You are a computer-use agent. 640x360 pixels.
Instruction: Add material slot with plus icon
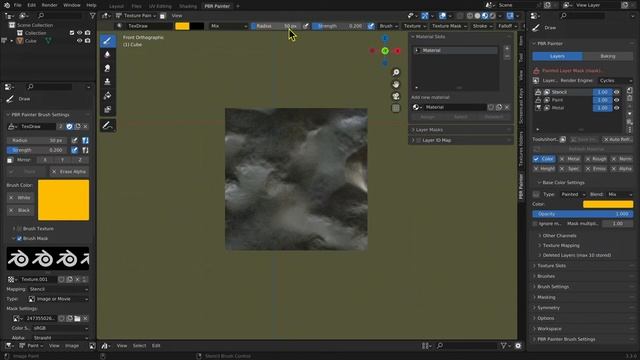(x=507, y=49)
